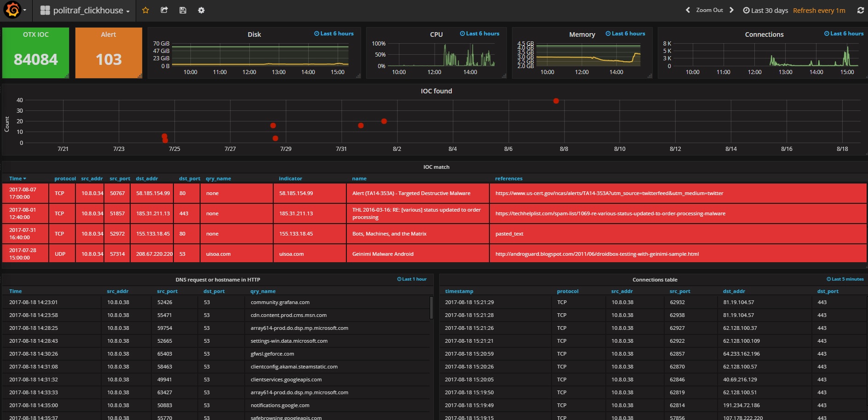This screenshot has width=868, height=420.
Task: Open the US-CERT TA14-353A reference link
Action: click(x=609, y=193)
